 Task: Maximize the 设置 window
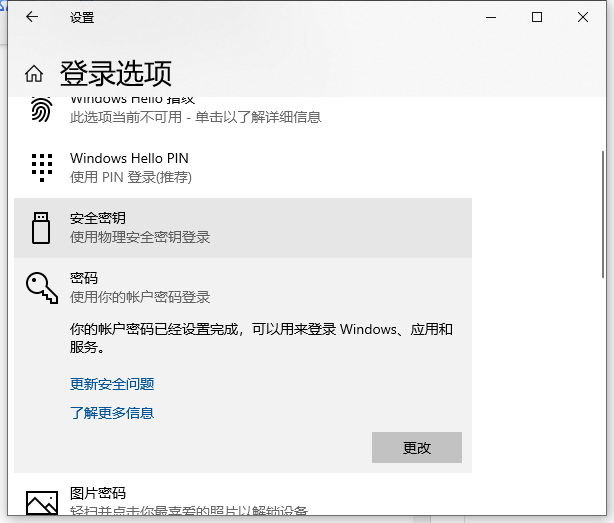tap(537, 17)
